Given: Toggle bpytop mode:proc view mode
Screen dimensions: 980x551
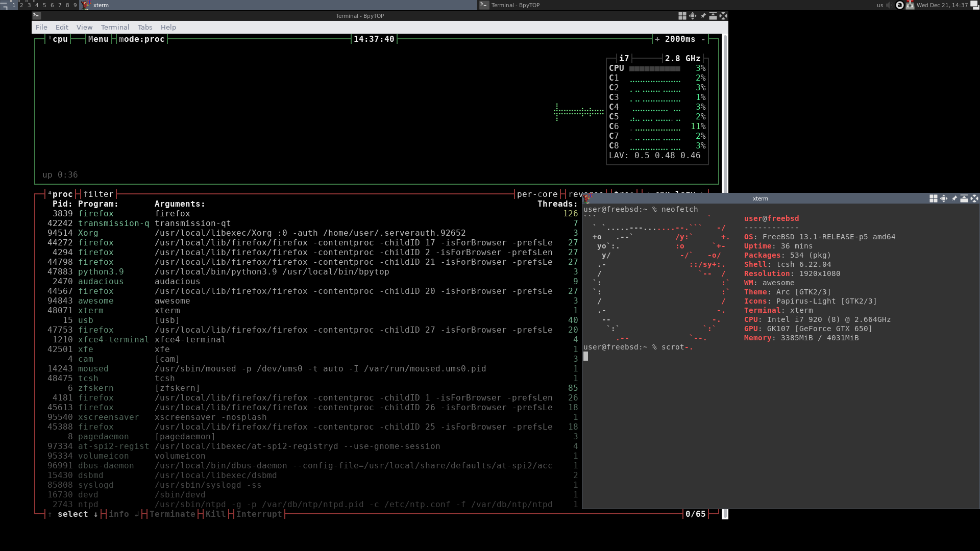Looking at the screenshot, I should click(x=141, y=39).
